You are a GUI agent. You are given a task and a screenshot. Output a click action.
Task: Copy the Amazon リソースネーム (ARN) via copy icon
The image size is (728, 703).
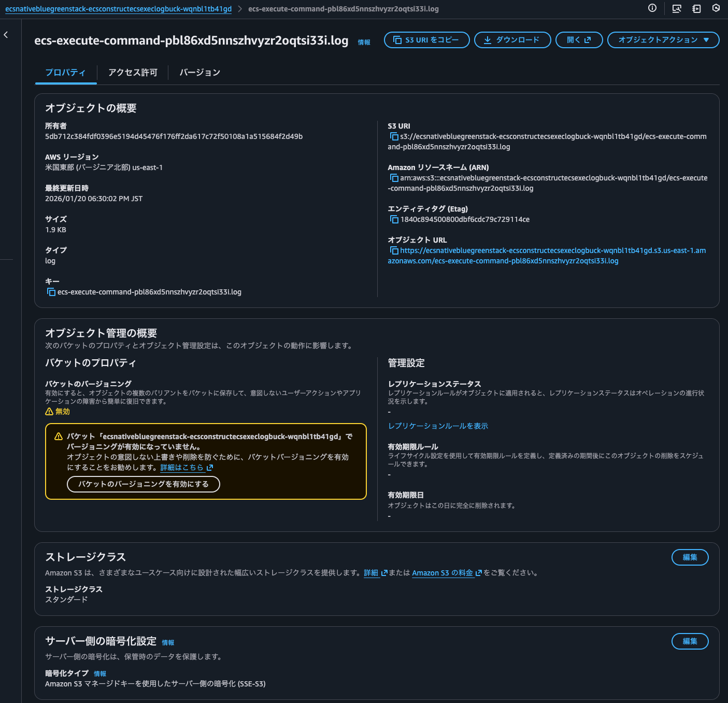394,178
